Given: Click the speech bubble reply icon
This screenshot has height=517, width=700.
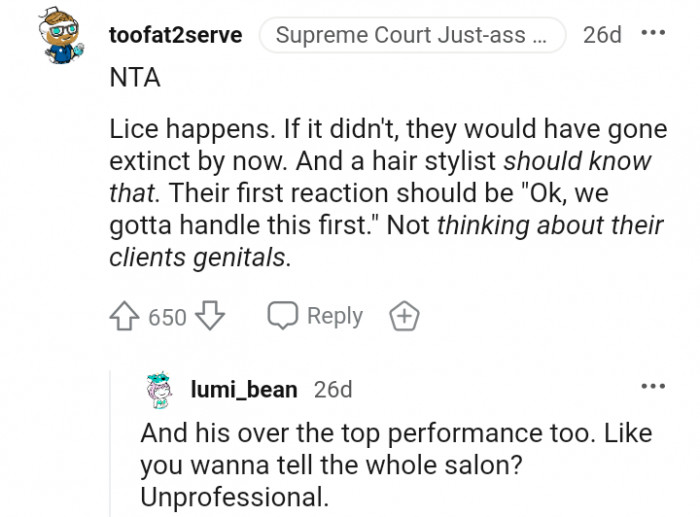Looking at the screenshot, I should coord(285,316).
